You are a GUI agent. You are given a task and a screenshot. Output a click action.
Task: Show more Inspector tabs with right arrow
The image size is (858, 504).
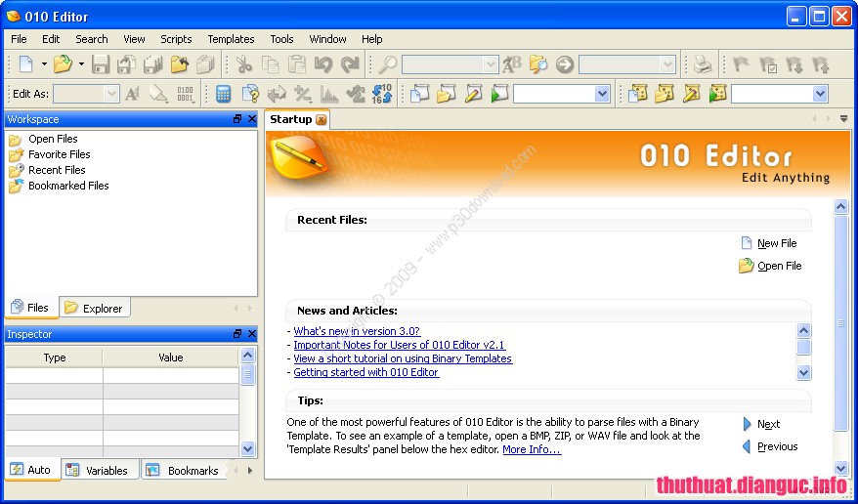tap(250, 470)
